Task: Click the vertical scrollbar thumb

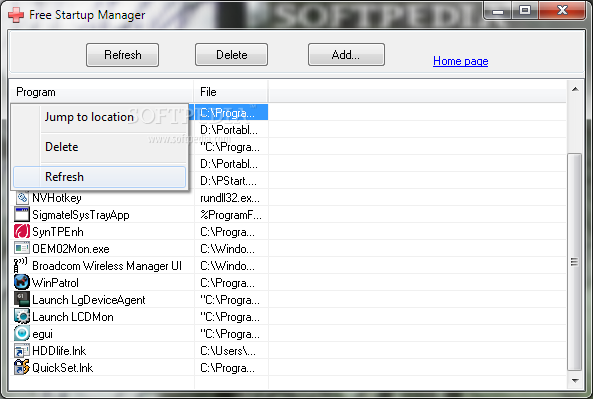Action: click(x=574, y=261)
